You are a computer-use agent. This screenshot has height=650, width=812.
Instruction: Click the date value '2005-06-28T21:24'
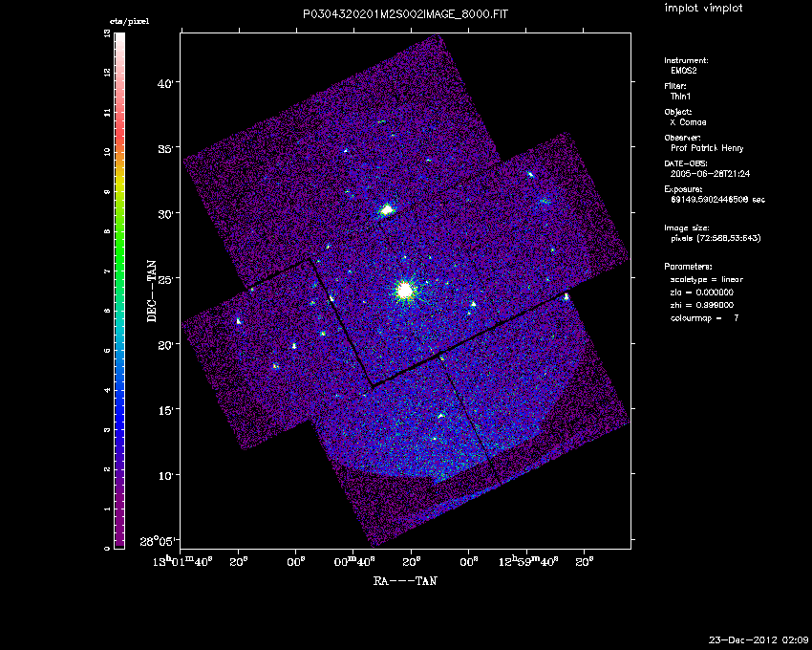point(710,174)
